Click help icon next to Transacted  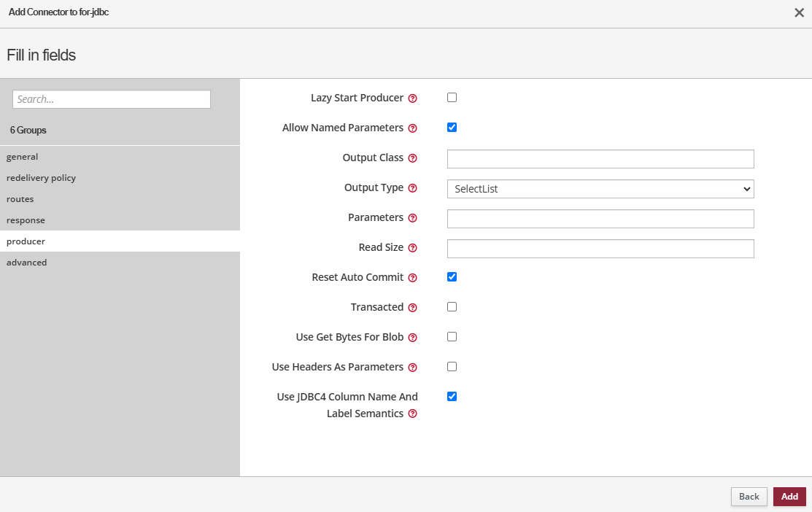coord(413,308)
